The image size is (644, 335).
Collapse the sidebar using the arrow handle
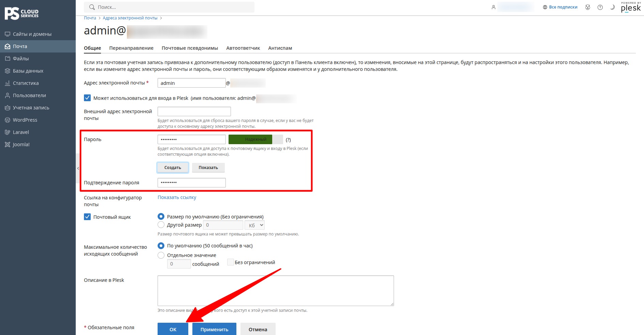pos(78,168)
